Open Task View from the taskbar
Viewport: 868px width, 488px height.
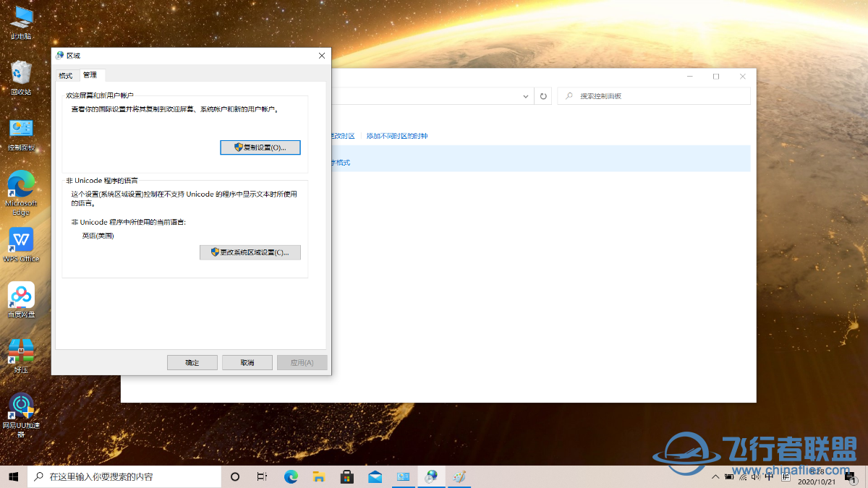pos(263,476)
